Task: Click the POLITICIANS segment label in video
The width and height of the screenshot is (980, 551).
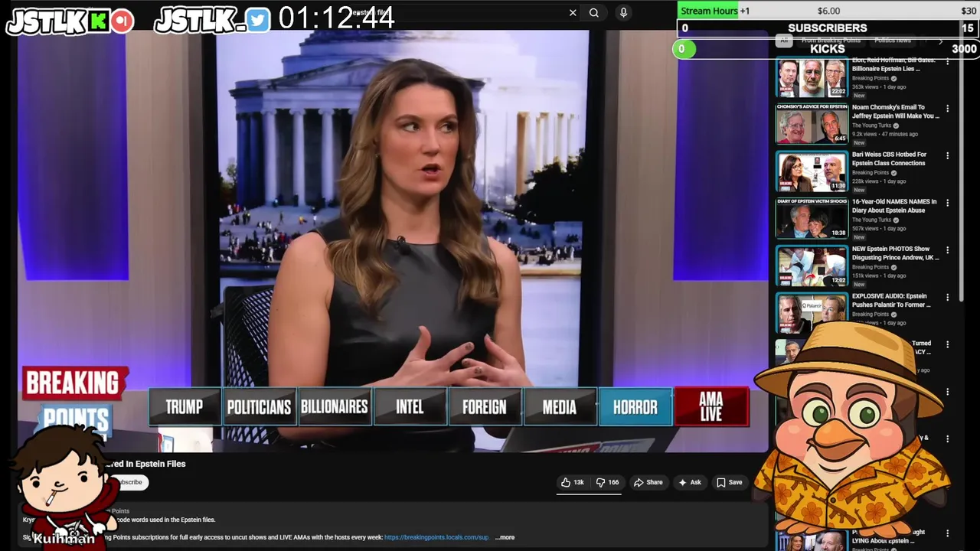Action: pos(259,407)
